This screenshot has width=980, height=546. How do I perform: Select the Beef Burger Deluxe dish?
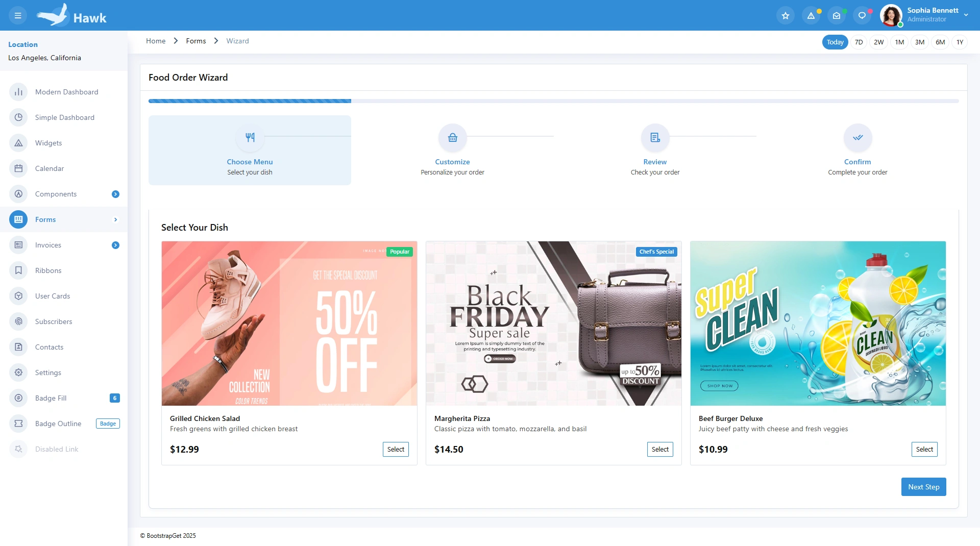click(x=924, y=450)
